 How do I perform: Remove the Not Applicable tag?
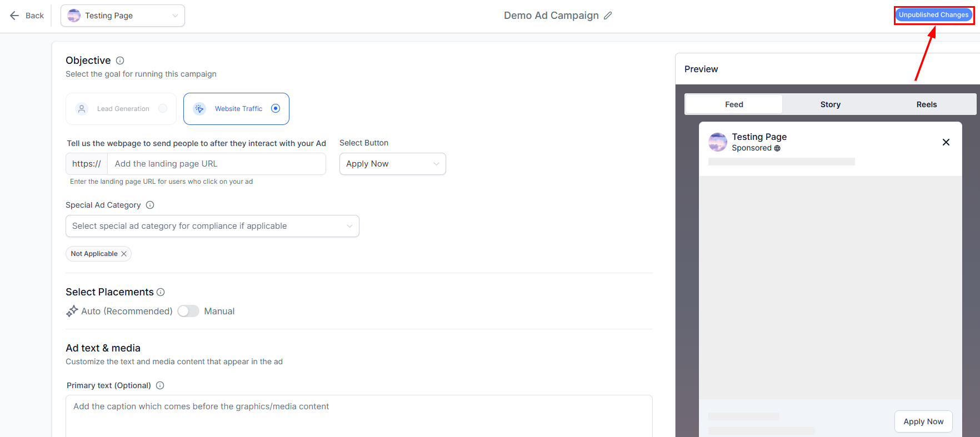tap(124, 254)
